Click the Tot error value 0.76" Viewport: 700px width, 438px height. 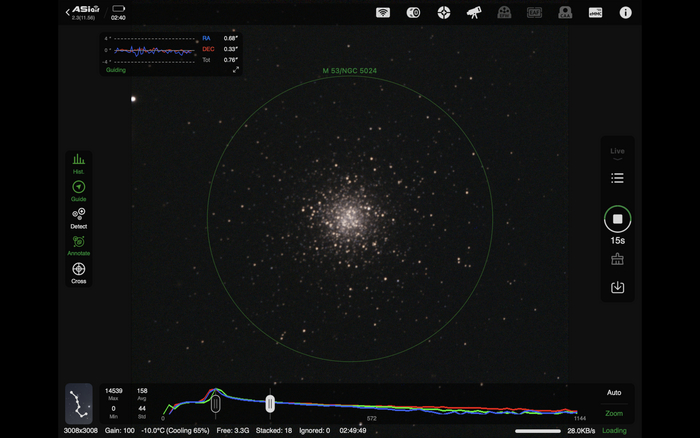pos(231,59)
